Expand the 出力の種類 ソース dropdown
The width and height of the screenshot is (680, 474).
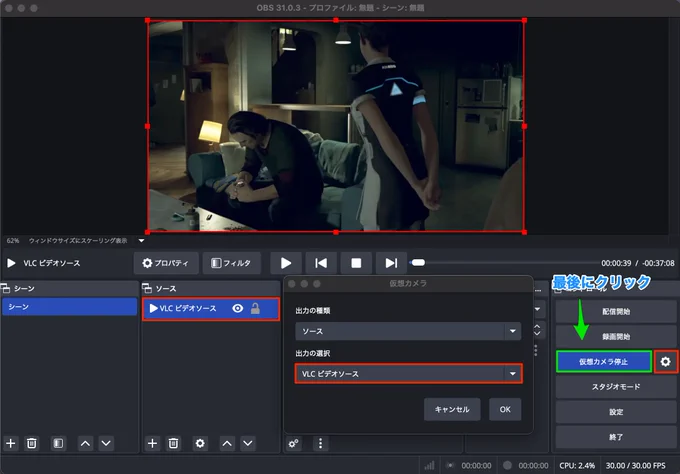point(408,331)
